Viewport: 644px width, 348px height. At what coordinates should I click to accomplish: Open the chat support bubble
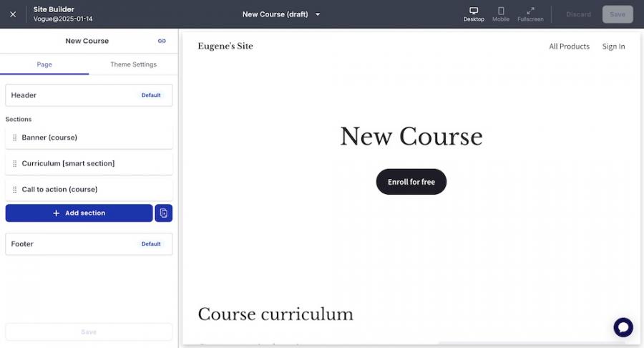623,327
